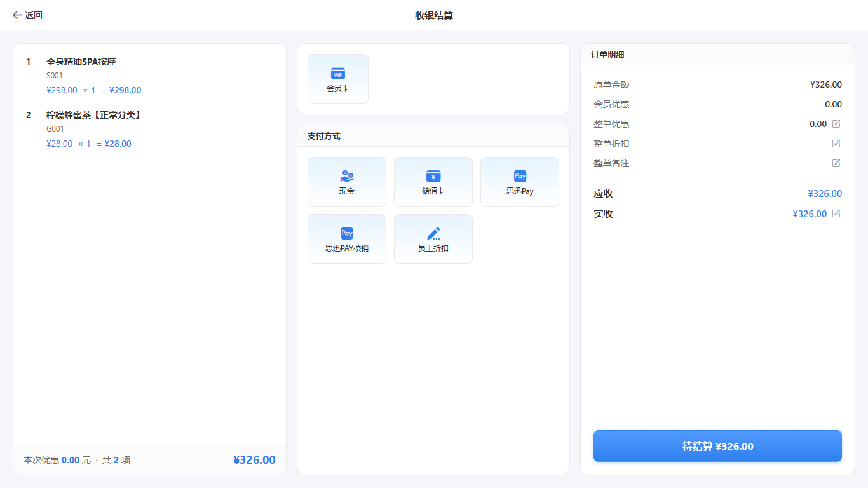Edit the 整单折扣 field
Image resolution: width=868 pixels, height=488 pixels.
(x=836, y=144)
